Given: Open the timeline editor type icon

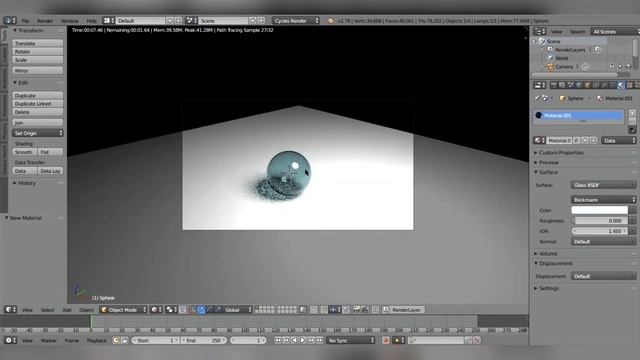Looking at the screenshot, I should 10,340.
